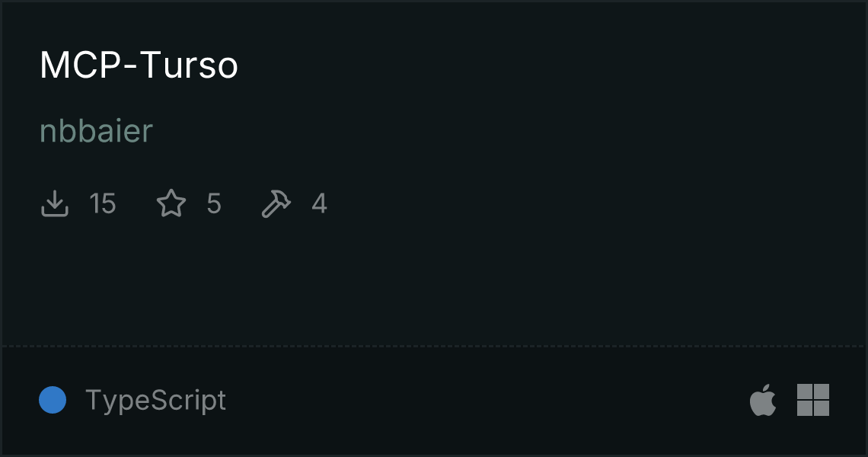Viewport: 868px width, 457px height.
Task: Click the download arrow icon
Action: pos(55,203)
